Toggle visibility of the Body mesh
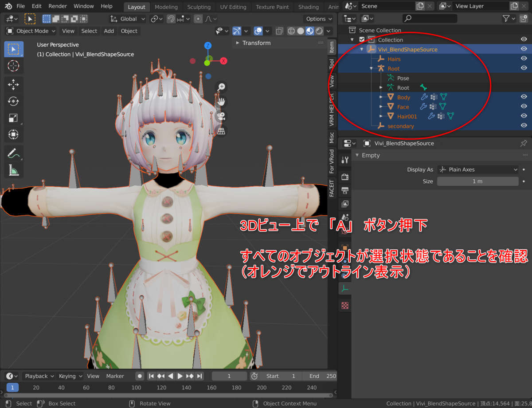The image size is (532, 408). coord(524,97)
